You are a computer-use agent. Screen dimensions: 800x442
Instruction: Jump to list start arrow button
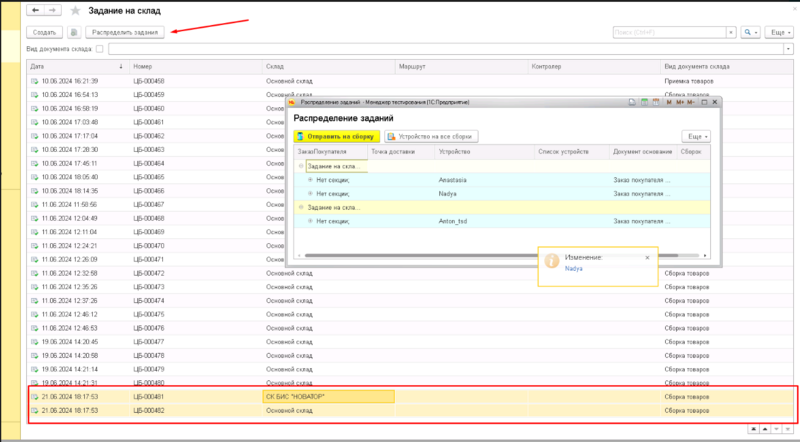[754, 429]
